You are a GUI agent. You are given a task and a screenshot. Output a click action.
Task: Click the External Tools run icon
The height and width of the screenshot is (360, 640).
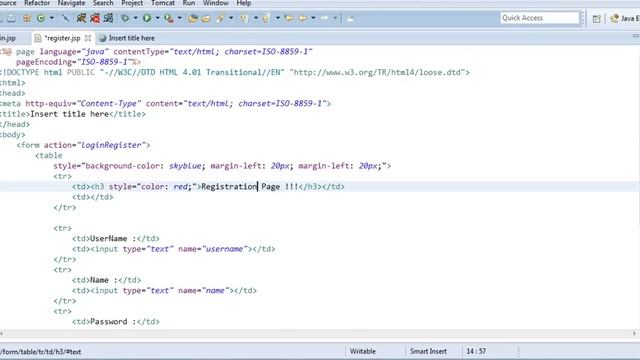169,18
